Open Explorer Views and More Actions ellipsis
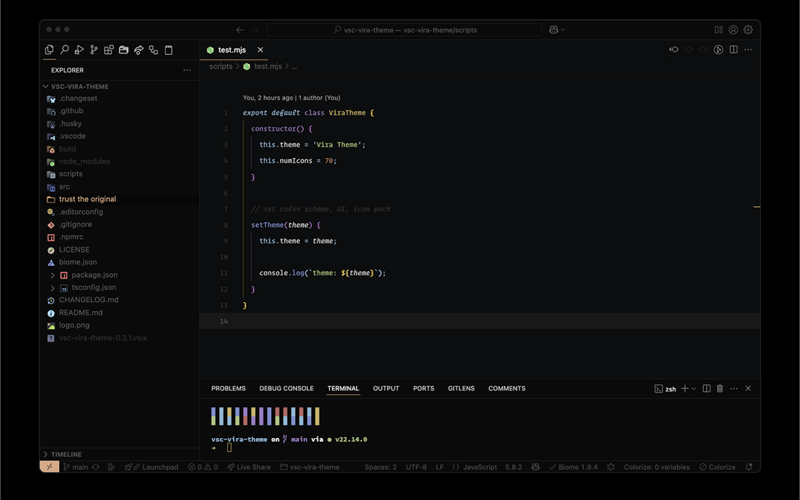 pos(187,70)
